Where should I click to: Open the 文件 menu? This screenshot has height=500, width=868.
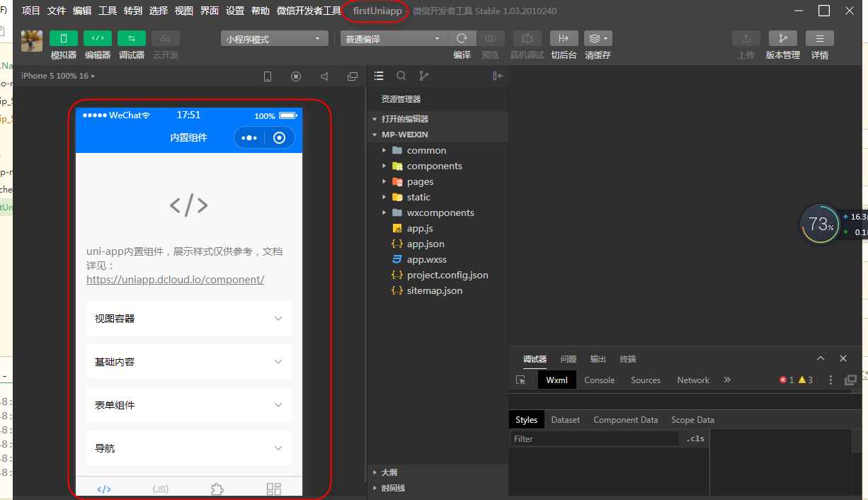pyautogui.click(x=57, y=11)
